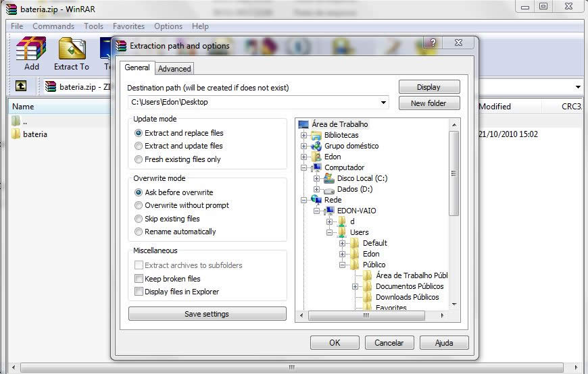This screenshot has width=588, height=374.
Task: Select Default folder icon under Users
Action: click(x=355, y=243)
